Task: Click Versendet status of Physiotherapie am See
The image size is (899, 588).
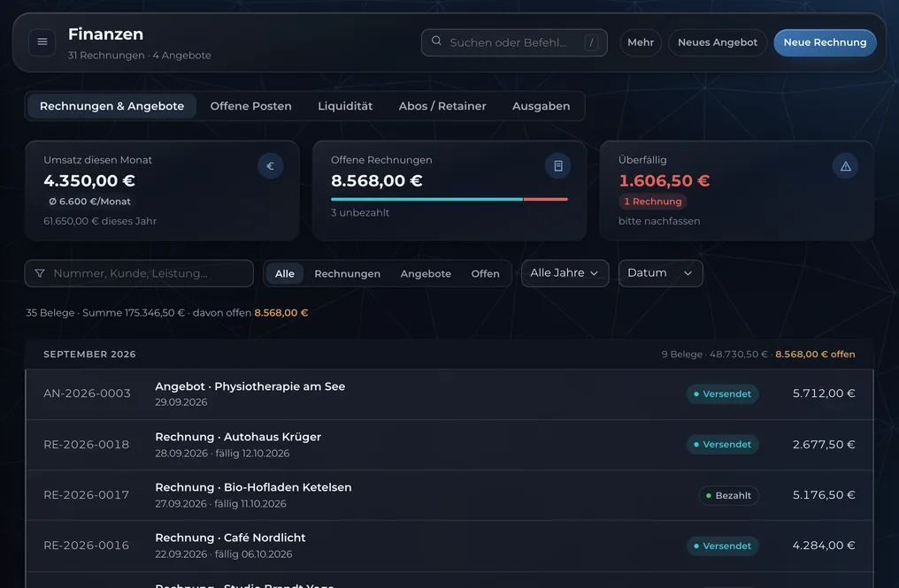Action: [x=722, y=393]
